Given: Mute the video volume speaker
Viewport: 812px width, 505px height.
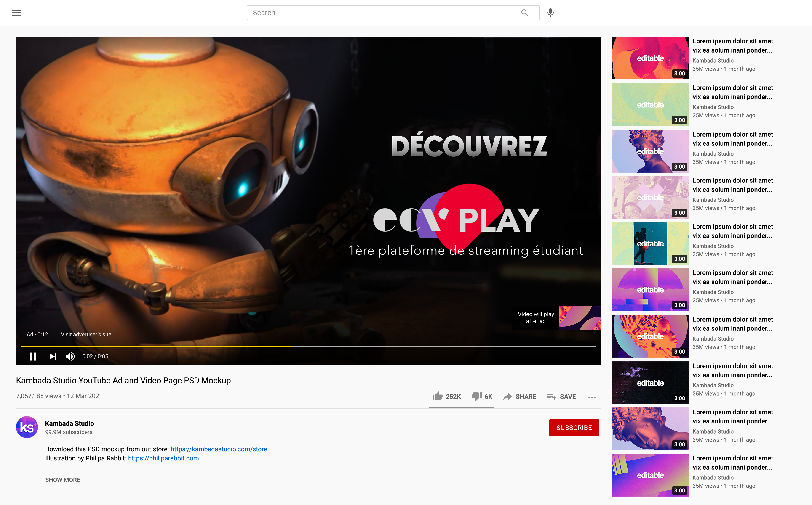Looking at the screenshot, I should 70,356.
